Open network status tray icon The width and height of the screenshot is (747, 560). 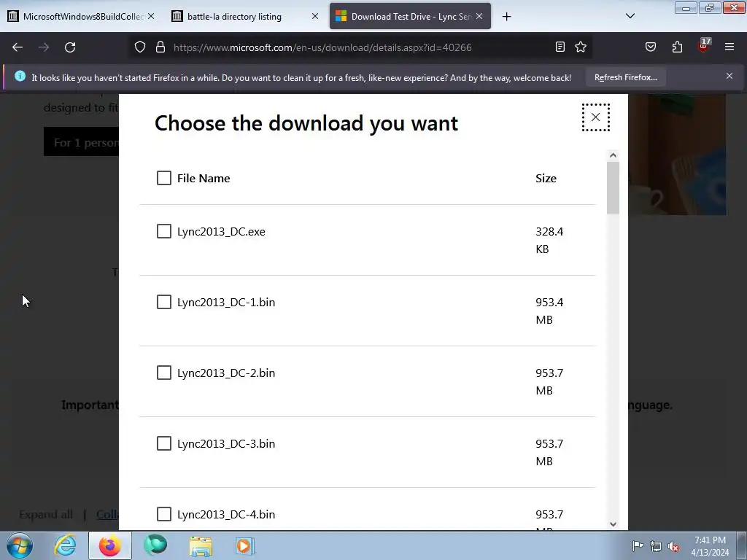tap(656, 546)
